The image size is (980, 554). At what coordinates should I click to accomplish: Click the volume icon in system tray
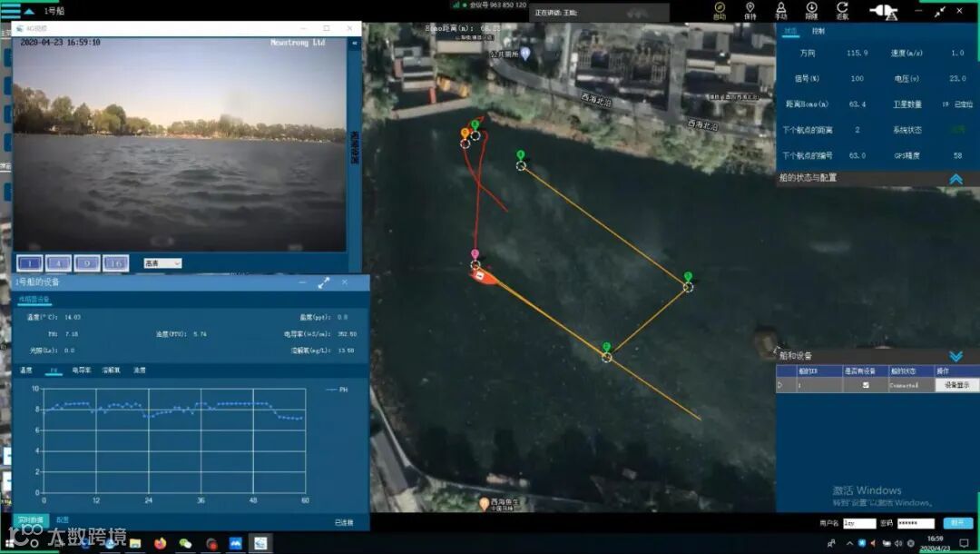(898, 543)
